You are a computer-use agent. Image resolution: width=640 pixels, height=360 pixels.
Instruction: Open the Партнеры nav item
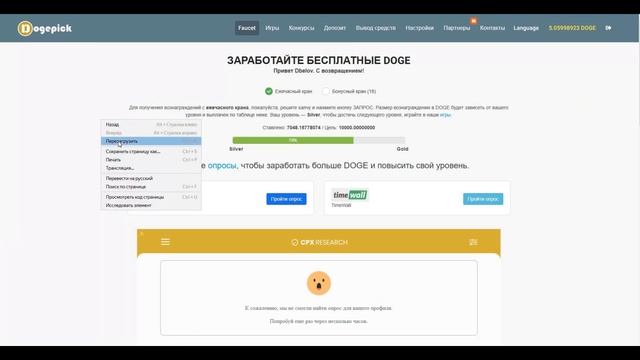coord(457,28)
